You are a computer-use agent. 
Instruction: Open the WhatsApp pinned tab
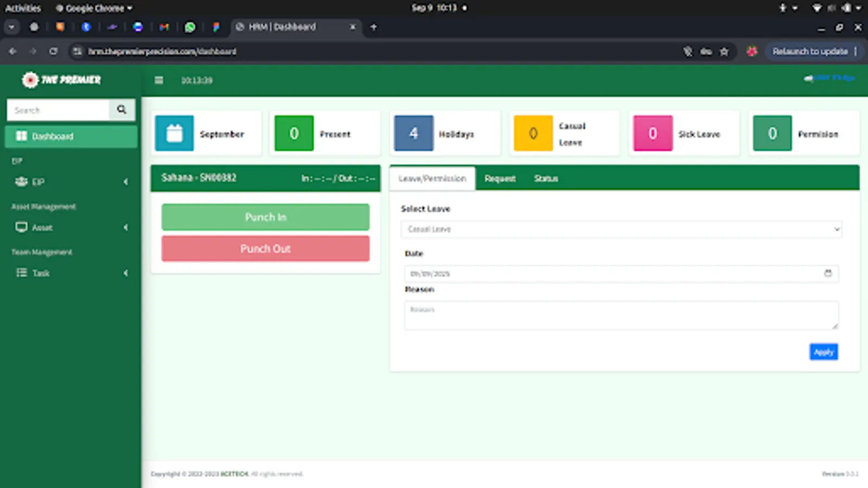190,27
